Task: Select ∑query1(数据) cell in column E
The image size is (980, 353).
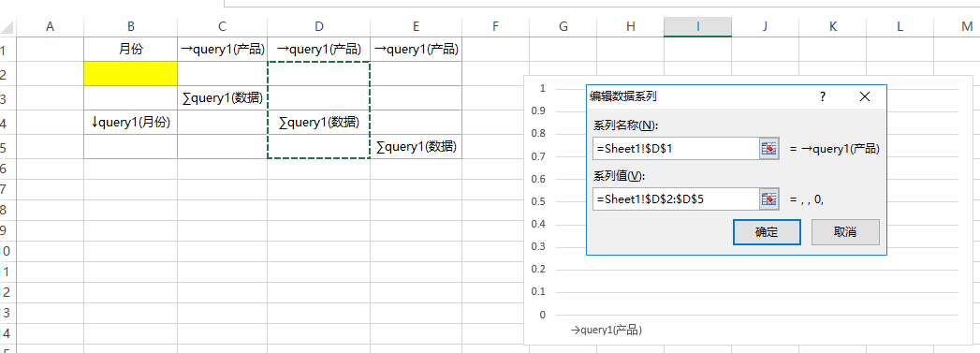Action: 417,147
